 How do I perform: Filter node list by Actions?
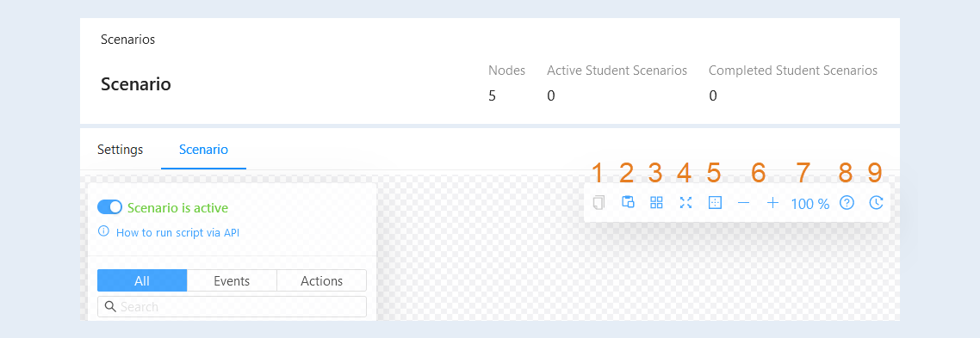coord(322,280)
